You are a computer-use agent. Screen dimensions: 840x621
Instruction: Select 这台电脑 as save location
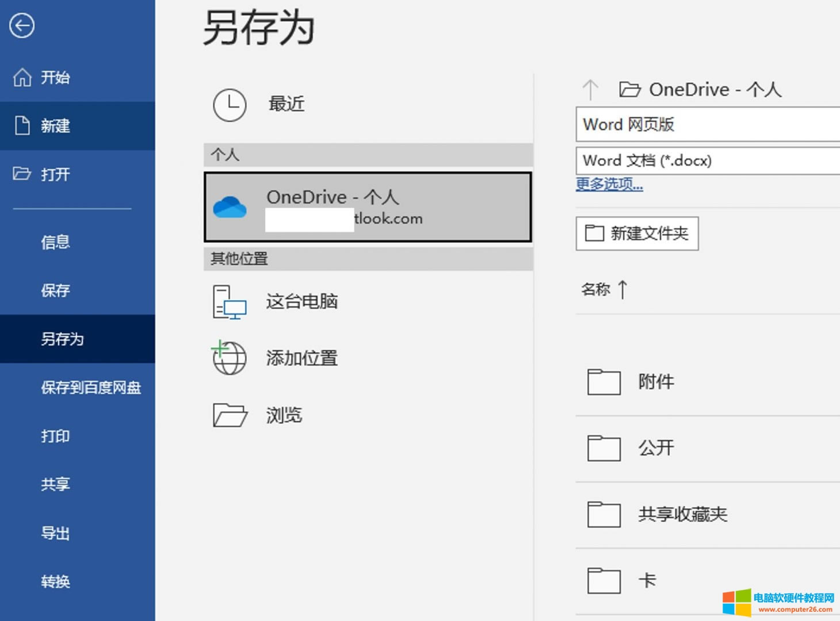coord(302,301)
